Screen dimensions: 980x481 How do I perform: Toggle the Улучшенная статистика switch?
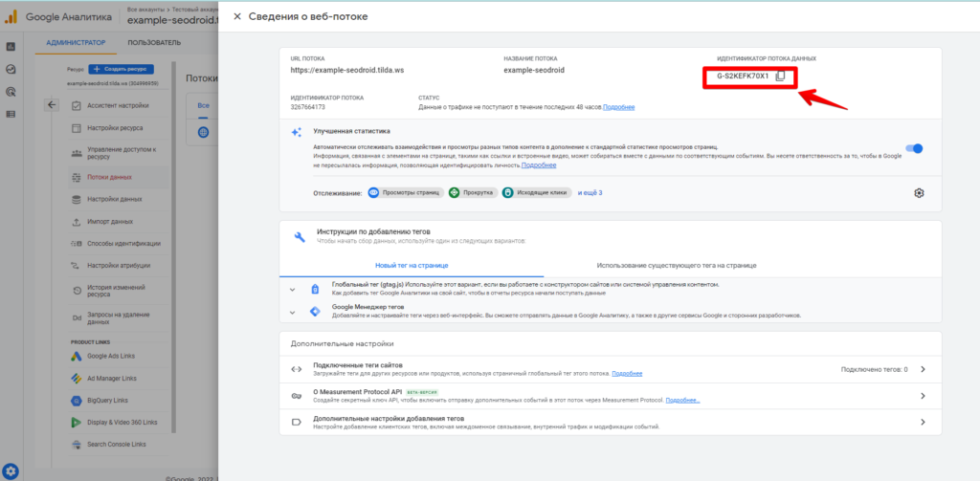(914, 148)
